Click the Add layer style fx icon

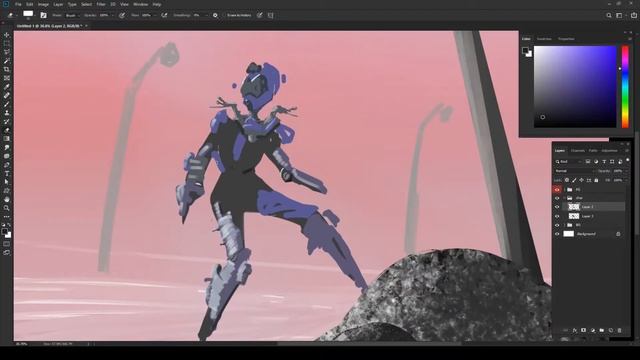tap(574, 330)
